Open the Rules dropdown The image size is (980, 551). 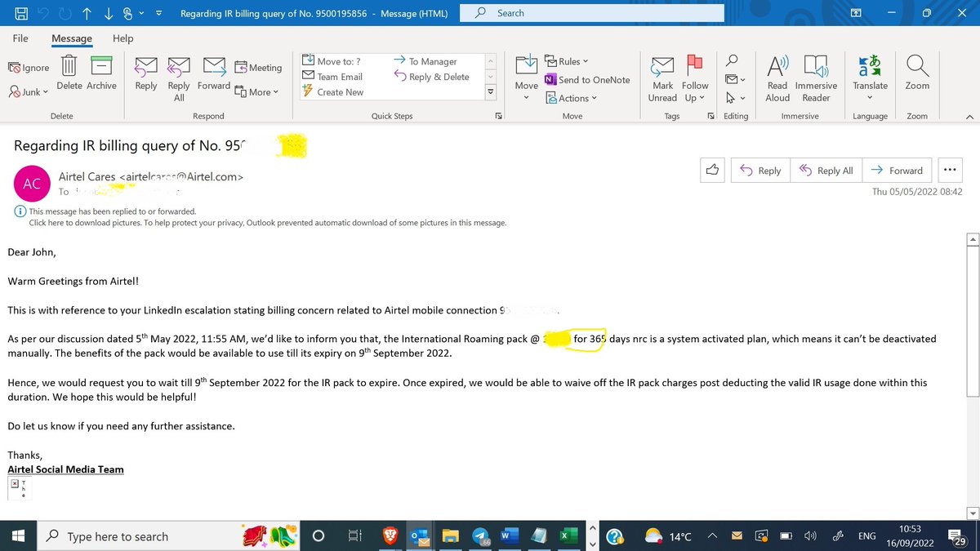point(566,61)
